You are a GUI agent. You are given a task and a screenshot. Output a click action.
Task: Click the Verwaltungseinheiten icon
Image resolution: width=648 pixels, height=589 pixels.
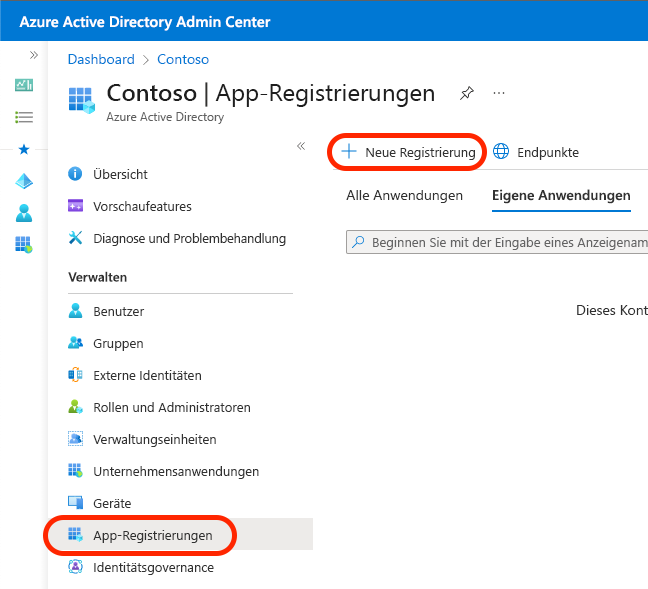coord(75,439)
